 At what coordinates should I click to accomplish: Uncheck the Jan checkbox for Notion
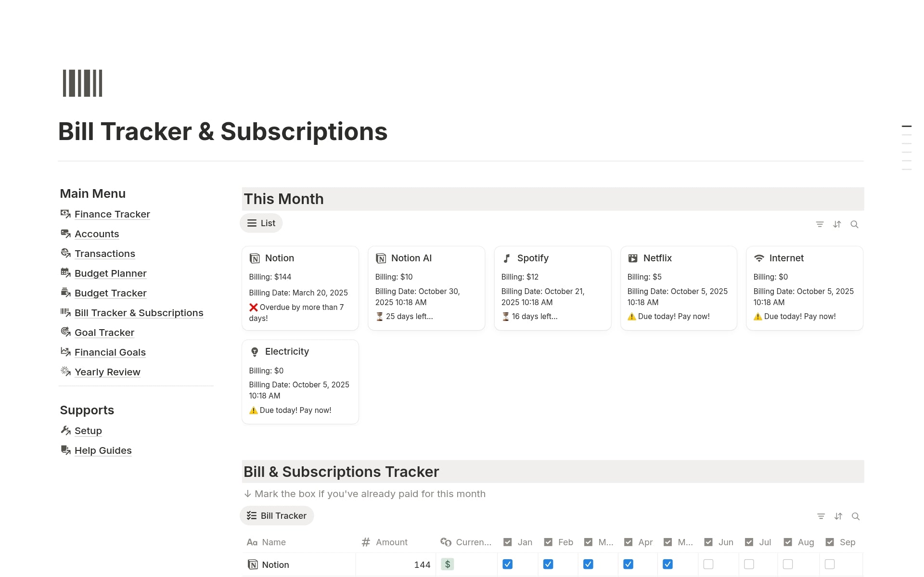tap(507, 564)
